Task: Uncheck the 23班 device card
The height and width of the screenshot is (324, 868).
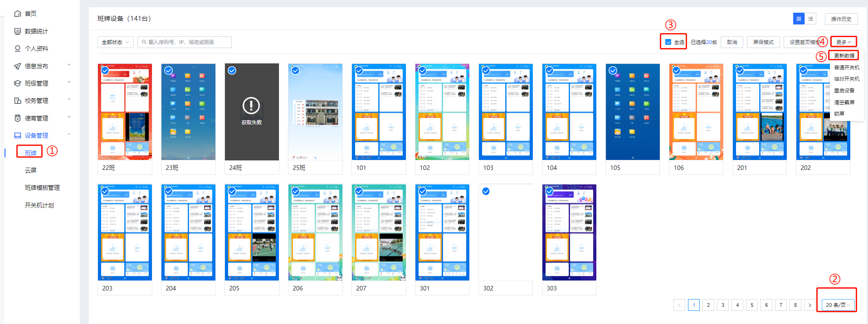Action: [168, 71]
